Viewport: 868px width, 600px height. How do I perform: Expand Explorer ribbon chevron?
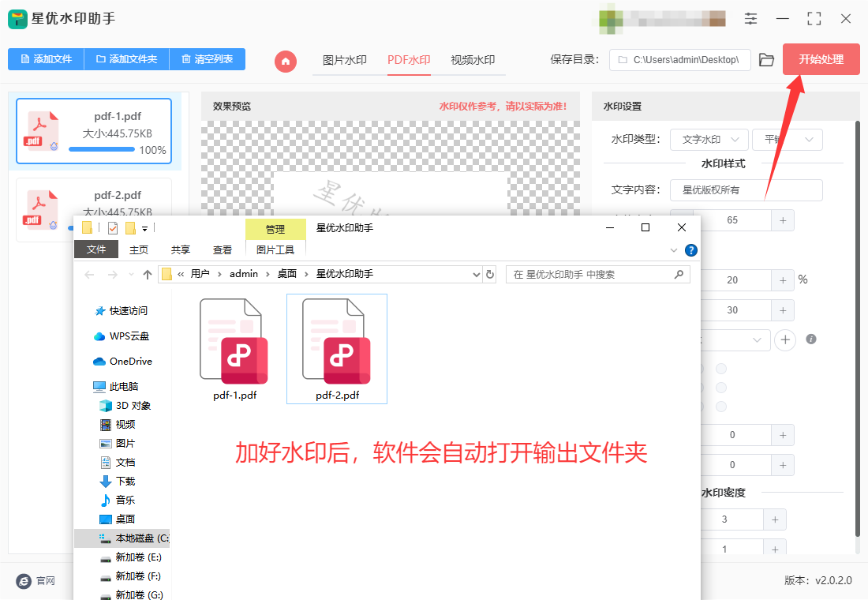tap(674, 250)
